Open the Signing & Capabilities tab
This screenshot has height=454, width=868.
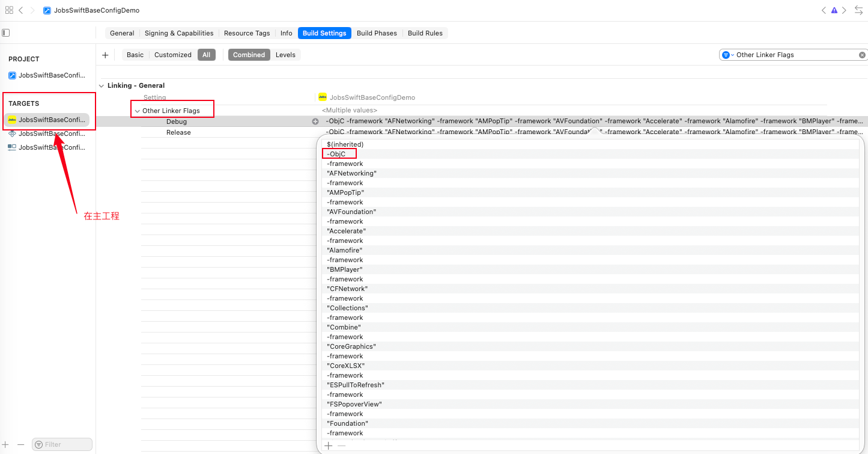pyautogui.click(x=179, y=33)
